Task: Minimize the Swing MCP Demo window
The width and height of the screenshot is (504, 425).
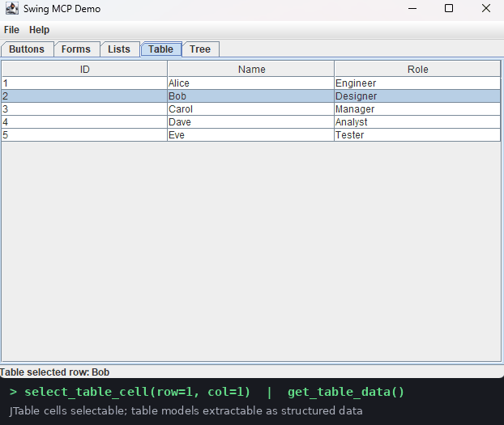Action: (x=412, y=9)
